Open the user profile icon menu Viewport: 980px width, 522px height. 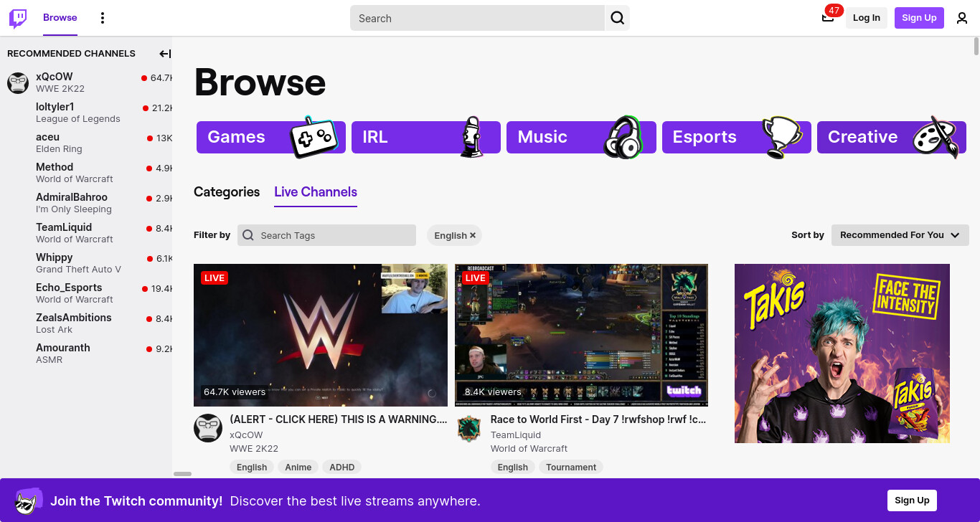pyautogui.click(x=962, y=18)
